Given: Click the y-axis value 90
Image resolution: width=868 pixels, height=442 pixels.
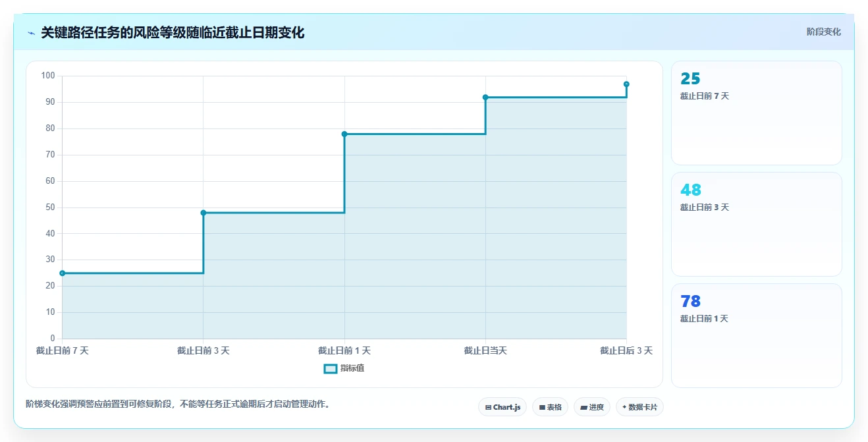Looking at the screenshot, I should 50,102.
